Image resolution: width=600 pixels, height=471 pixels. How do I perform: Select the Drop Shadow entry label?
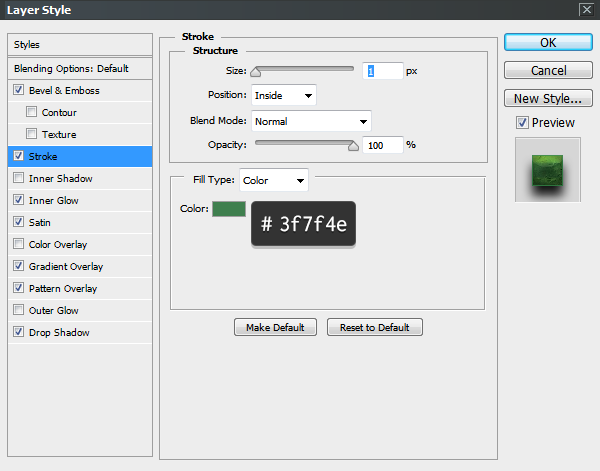59,332
